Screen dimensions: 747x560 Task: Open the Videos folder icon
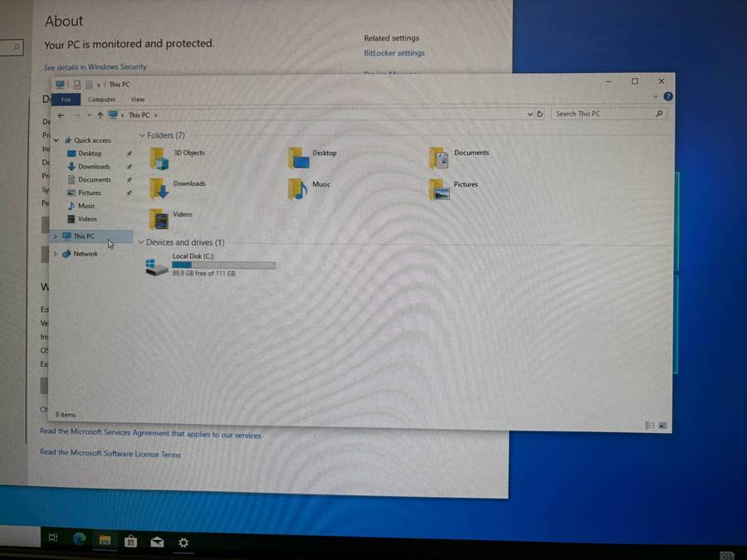[159, 219]
